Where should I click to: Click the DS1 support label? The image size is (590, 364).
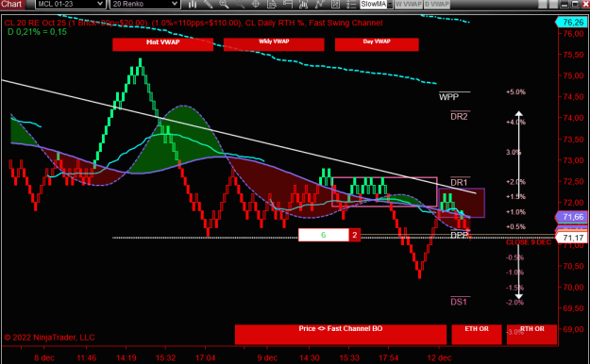pos(459,302)
